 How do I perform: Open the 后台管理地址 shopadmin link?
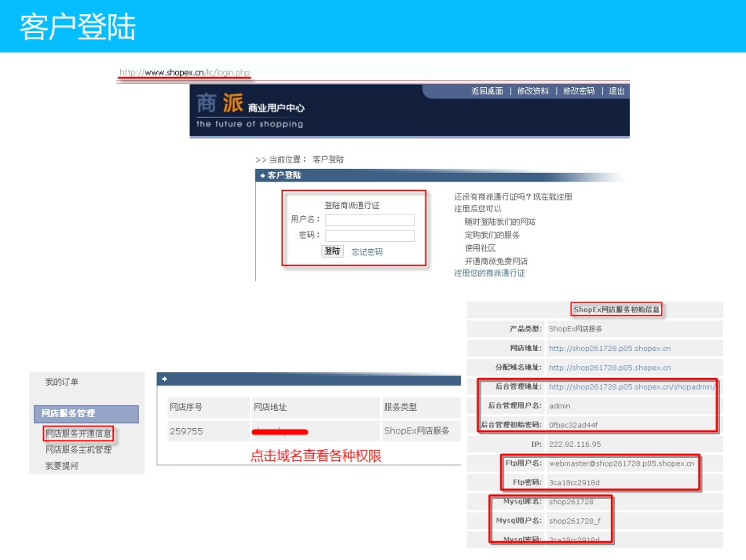pos(632,386)
